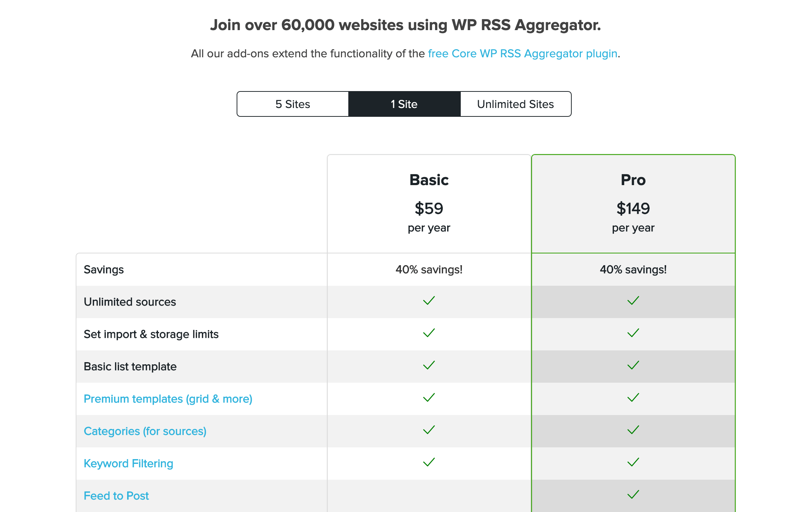Click Basic checkmark for Keyword Filtering
The image size is (812, 512).
point(429,462)
